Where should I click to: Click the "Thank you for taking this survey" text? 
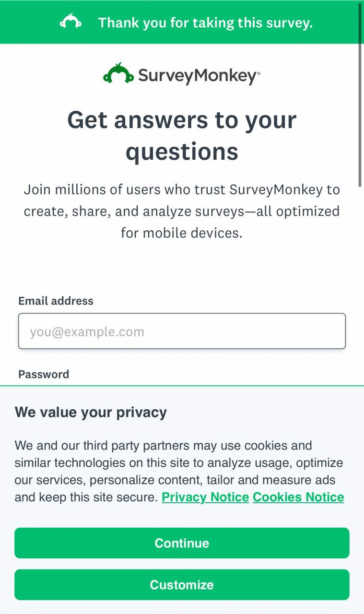click(205, 23)
